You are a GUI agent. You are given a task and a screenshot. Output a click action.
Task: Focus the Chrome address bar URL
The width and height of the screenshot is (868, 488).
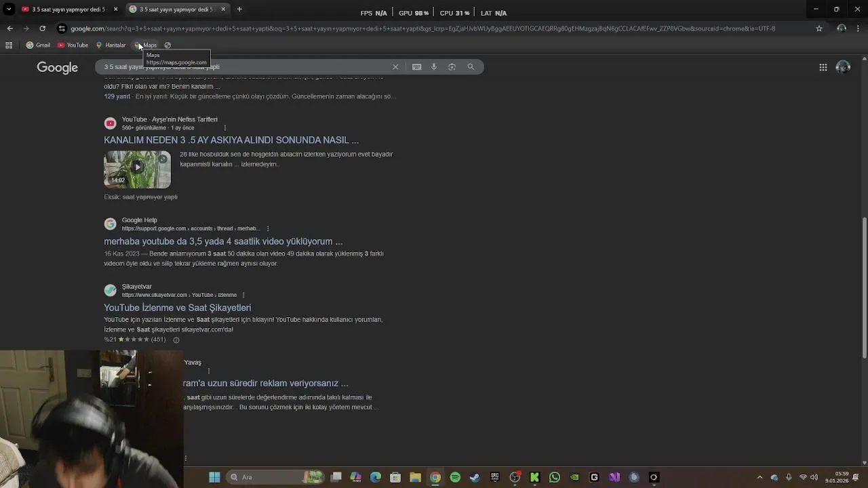tap(422, 28)
